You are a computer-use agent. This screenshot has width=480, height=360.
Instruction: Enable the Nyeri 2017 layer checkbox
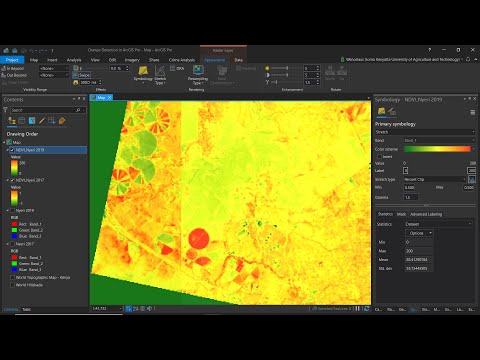click(x=12, y=244)
